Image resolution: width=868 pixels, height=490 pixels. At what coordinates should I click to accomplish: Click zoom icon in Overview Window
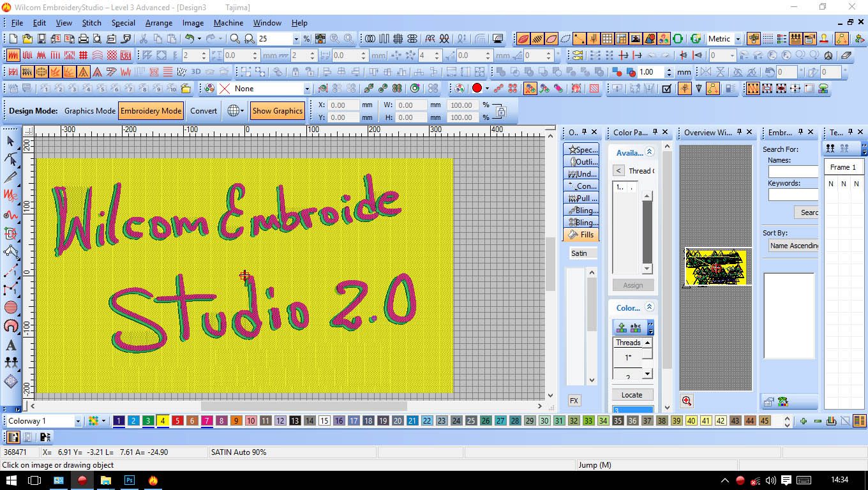[687, 401]
